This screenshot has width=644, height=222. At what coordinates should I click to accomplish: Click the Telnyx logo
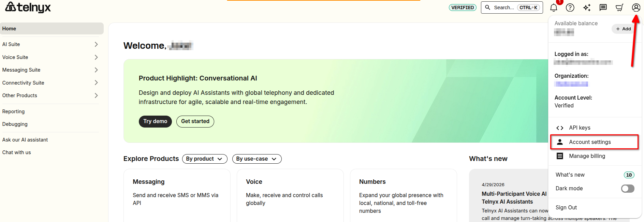[x=28, y=7]
